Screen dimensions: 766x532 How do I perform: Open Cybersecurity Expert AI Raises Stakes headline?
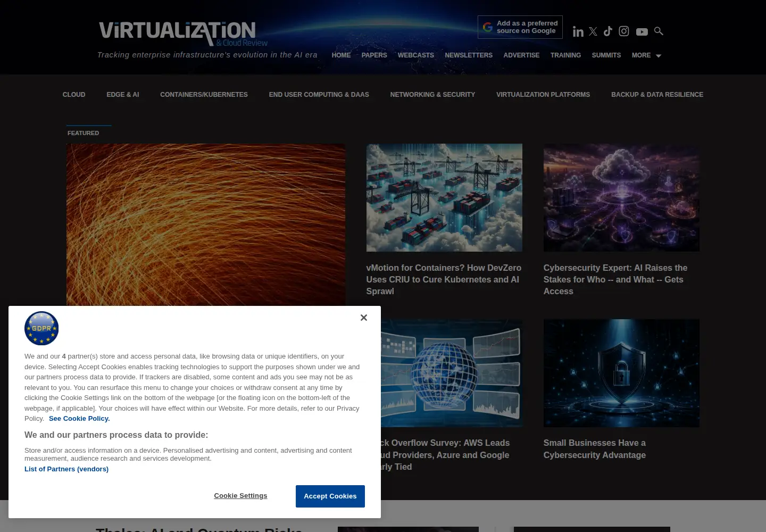pyautogui.click(x=615, y=280)
